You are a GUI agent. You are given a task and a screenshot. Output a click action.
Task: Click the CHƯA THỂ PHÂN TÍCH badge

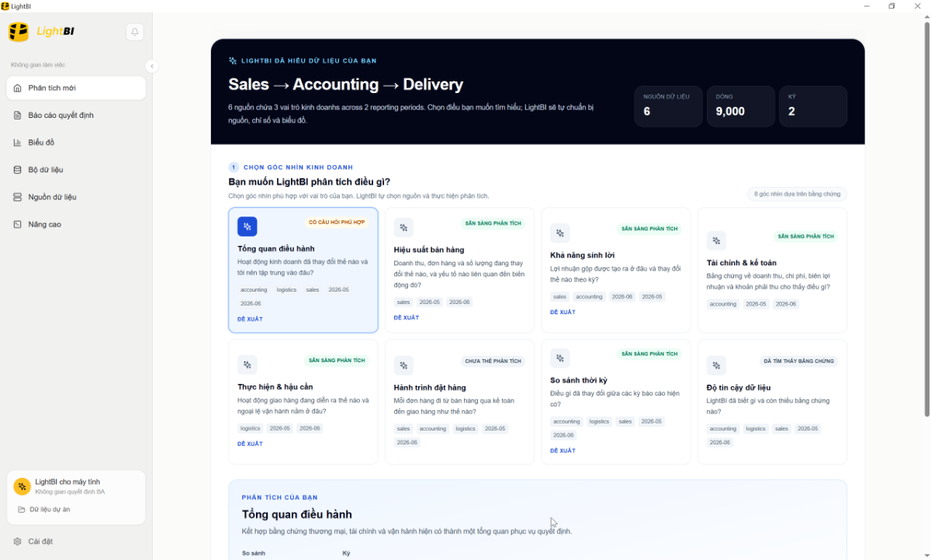click(x=493, y=361)
